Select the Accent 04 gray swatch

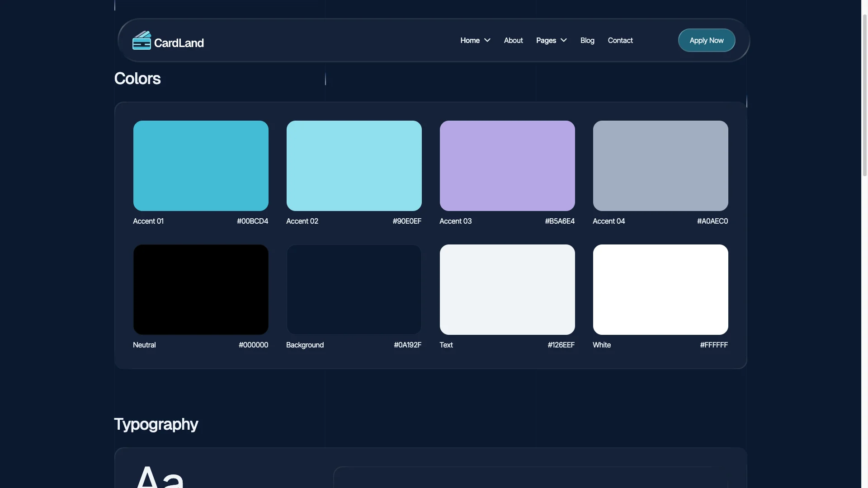tap(660, 166)
